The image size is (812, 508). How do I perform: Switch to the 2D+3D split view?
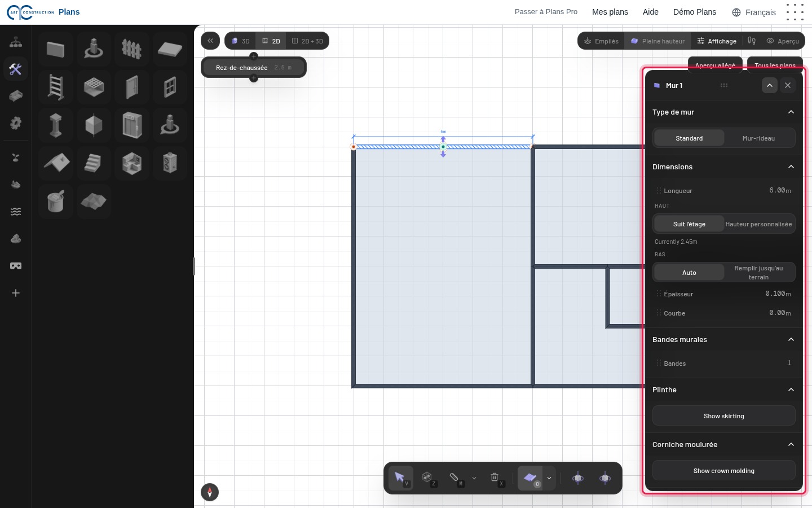point(307,41)
